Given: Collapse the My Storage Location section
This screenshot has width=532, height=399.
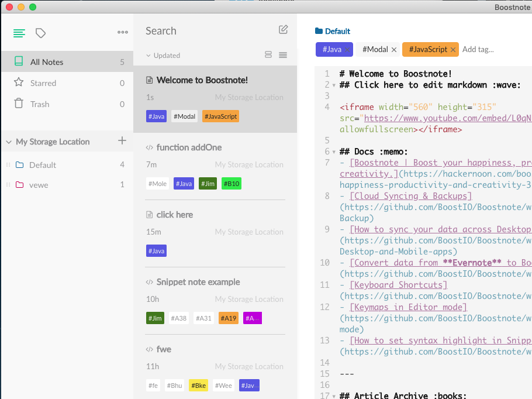Looking at the screenshot, I should 9,142.
